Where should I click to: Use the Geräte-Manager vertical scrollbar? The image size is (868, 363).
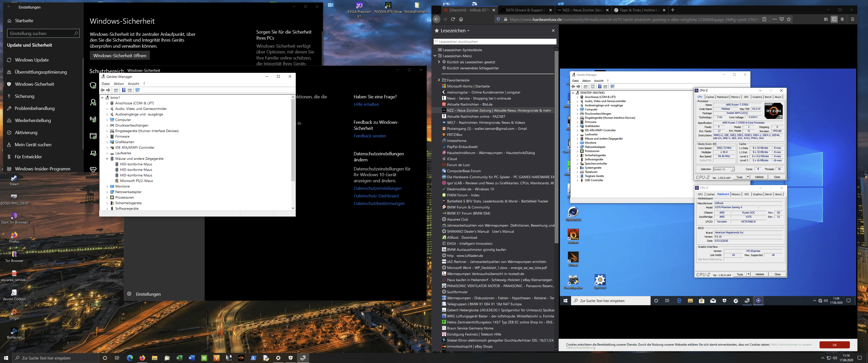coord(293,141)
